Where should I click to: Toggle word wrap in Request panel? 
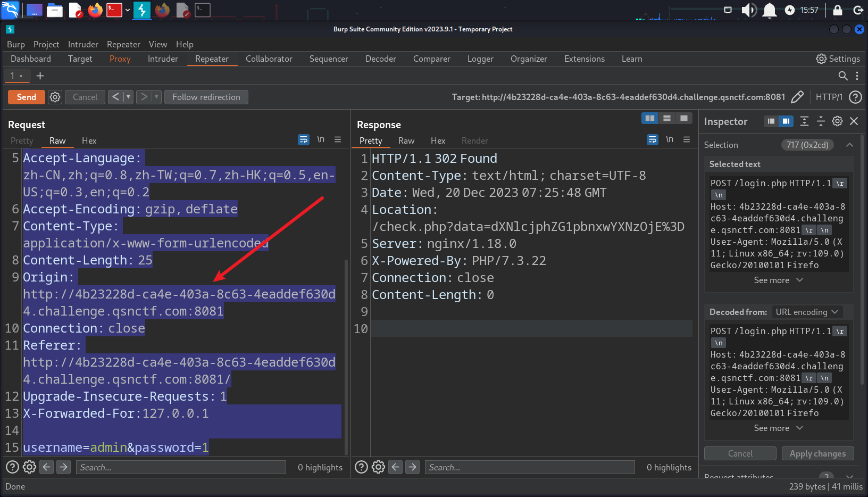coord(304,140)
